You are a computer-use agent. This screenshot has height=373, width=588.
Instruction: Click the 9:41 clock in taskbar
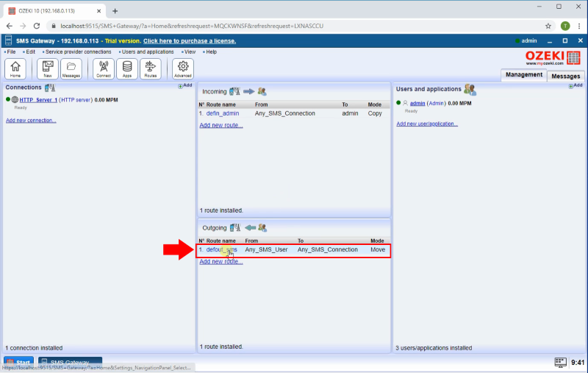(578, 363)
